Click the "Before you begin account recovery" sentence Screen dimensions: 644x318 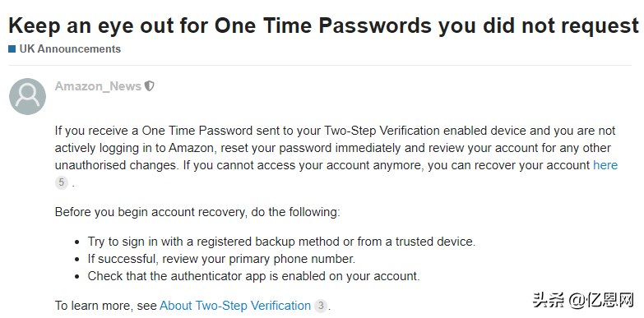(x=197, y=213)
